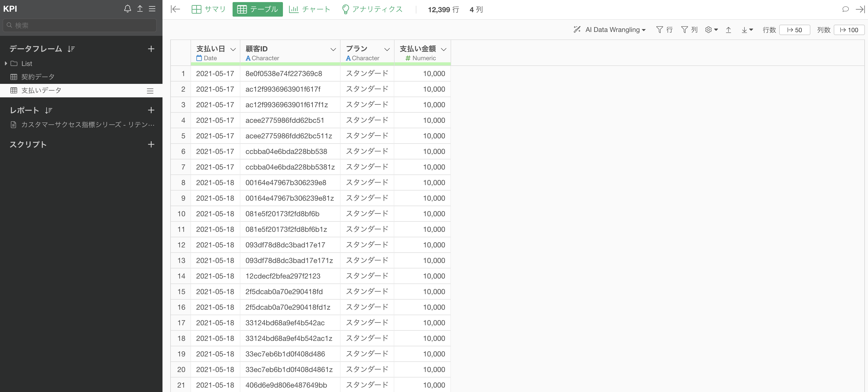Open the KPI project hamburger menu

coord(152,9)
